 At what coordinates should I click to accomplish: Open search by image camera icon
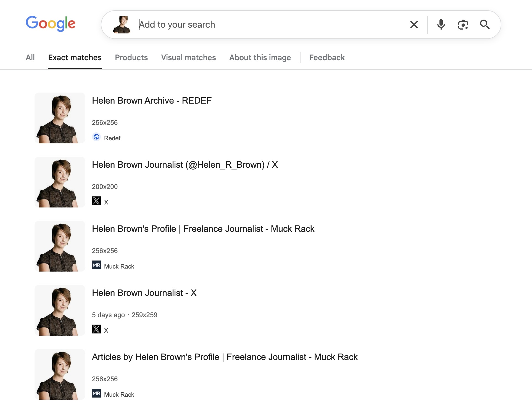(x=463, y=25)
